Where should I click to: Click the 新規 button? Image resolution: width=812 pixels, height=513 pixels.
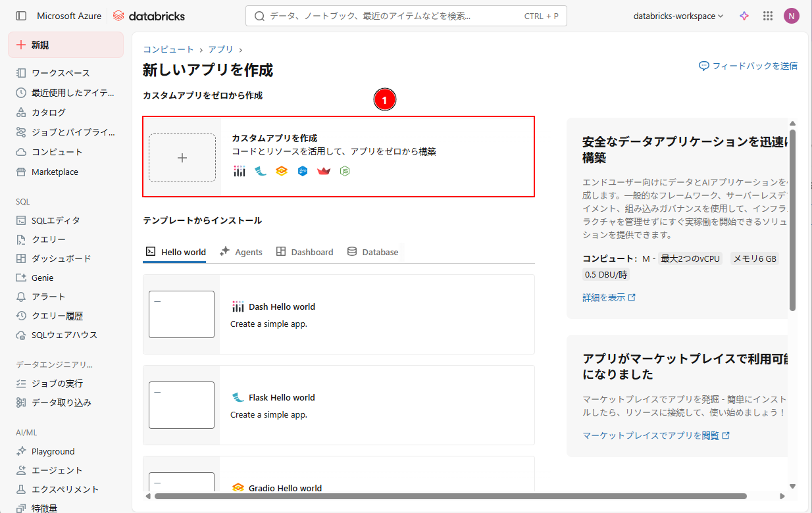pyautogui.click(x=66, y=45)
